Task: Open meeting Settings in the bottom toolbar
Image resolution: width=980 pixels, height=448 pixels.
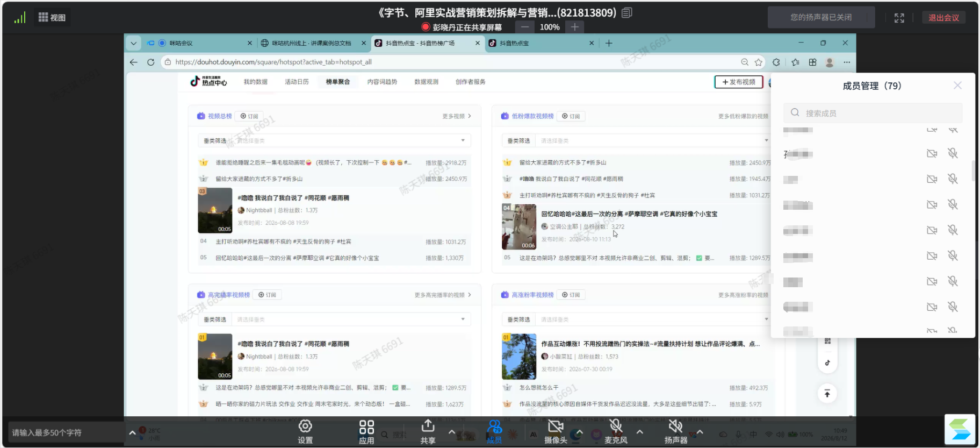Action: click(x=305, y=431)
